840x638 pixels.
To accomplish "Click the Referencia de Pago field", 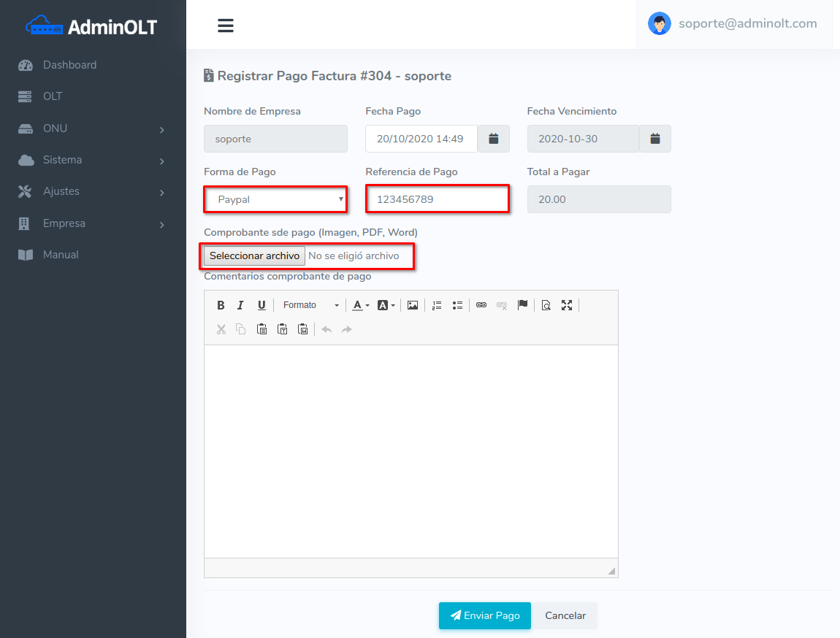I will (437, 199).
